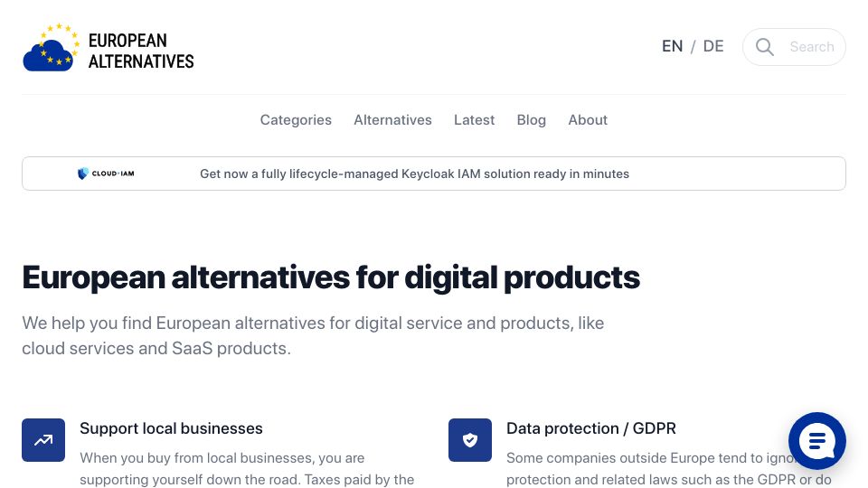Open the Blog menu item

[531, 120]
